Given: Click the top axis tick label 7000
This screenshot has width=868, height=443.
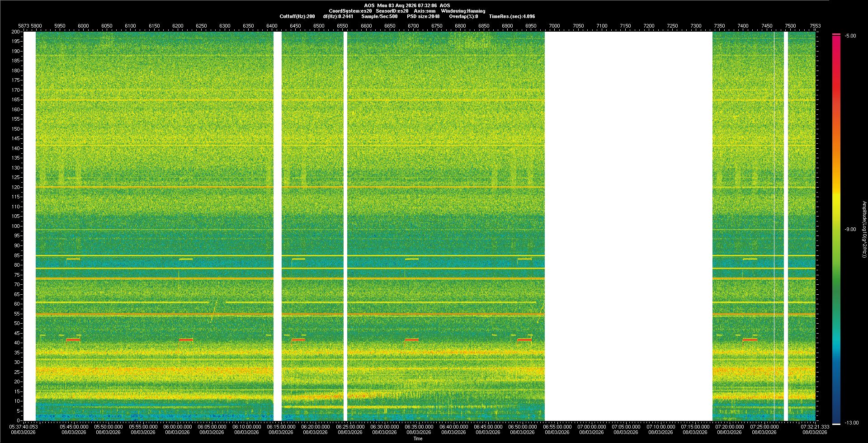Looking at the screenshot, I should (x=554, y=26).
